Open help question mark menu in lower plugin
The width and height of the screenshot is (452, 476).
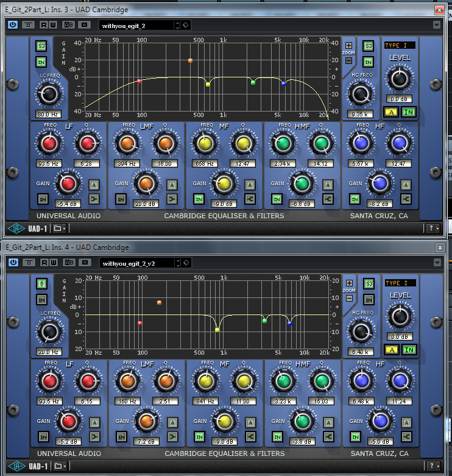coord(434,466)
